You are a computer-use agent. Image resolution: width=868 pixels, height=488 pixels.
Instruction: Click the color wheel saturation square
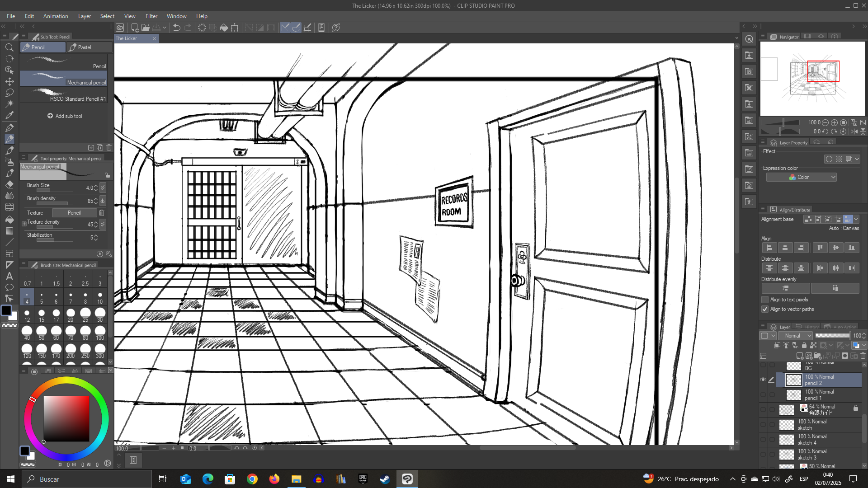pyautogui.click(x=66, y=419)
